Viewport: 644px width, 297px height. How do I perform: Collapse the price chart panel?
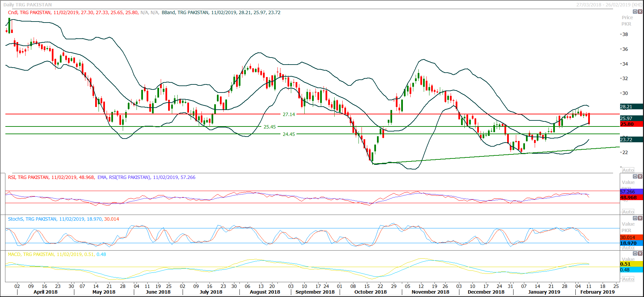pyautogui.click(x=635, y=11)
